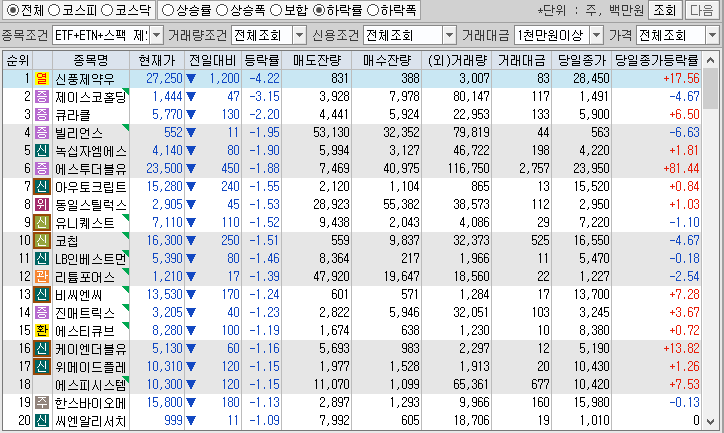Open the 거래량조건 dropdown
724x433 pixels.
tap(300, 35)
